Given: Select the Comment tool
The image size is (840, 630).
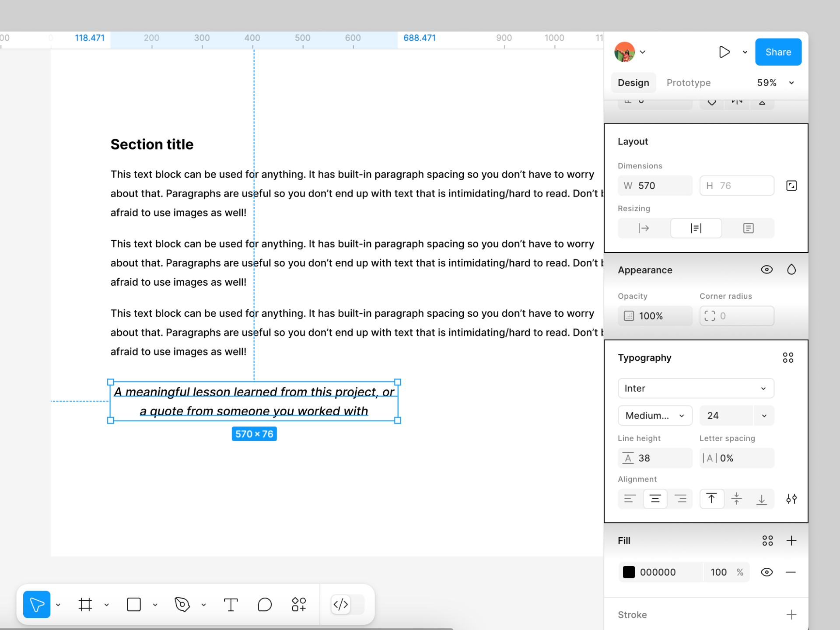Looking at the screenshot, I should (x=265, y=605).
